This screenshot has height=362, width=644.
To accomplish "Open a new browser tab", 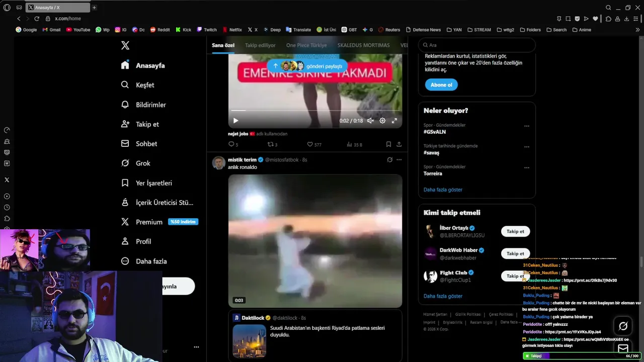I will (94, 8).
